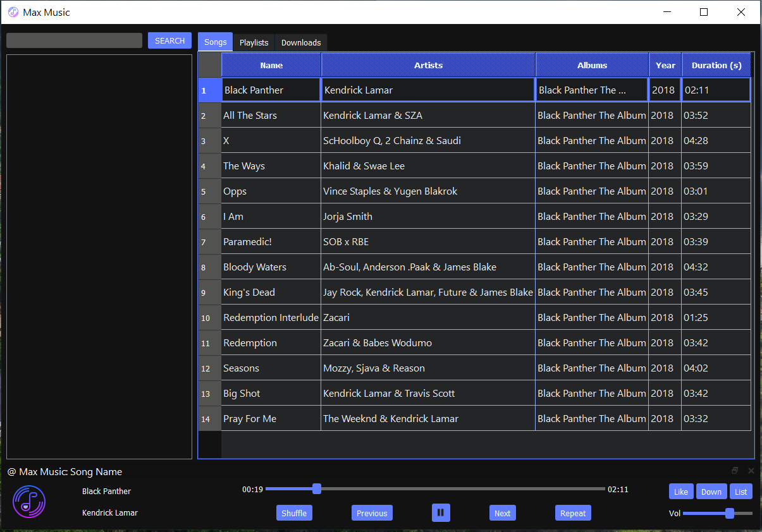
Task: Maximize the Max Music window
Action: coord(704,12)
